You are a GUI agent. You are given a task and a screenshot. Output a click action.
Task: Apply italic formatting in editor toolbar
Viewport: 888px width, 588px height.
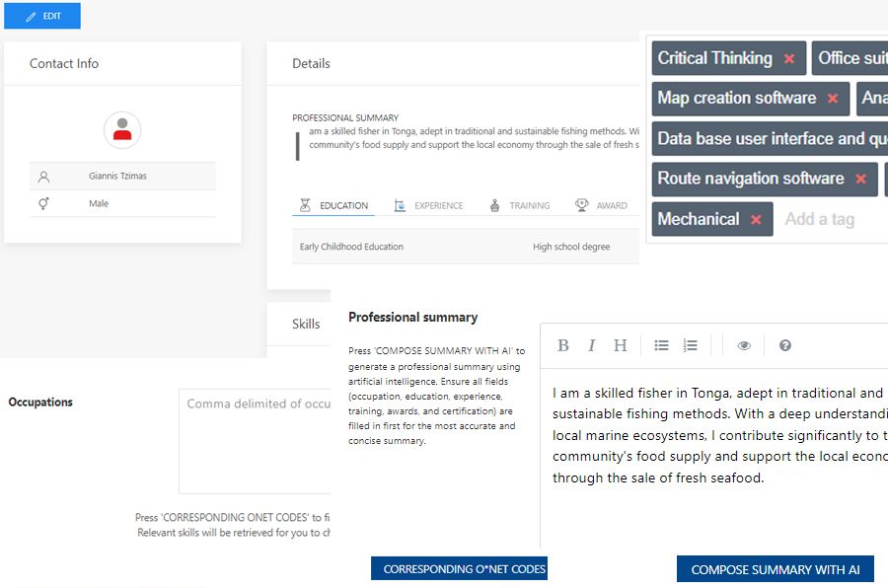pyautogui.click(x=592, y=345)
